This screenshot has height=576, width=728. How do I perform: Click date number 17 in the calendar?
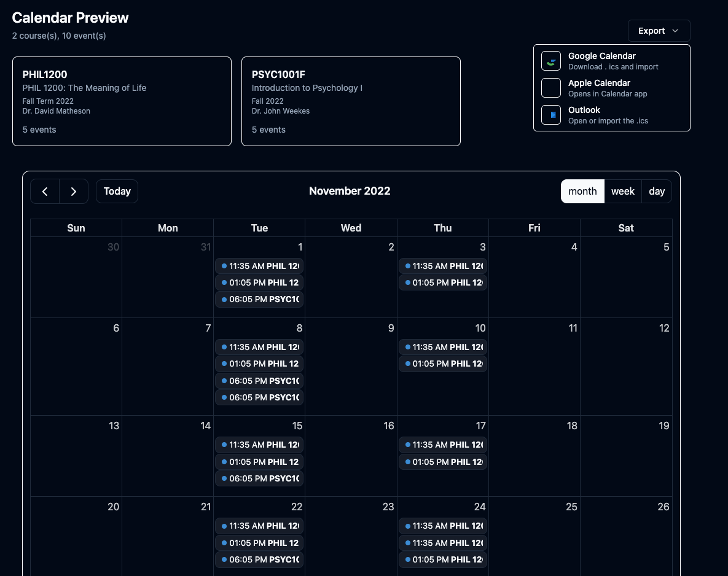pyautogui.click(x=480, y=426)
